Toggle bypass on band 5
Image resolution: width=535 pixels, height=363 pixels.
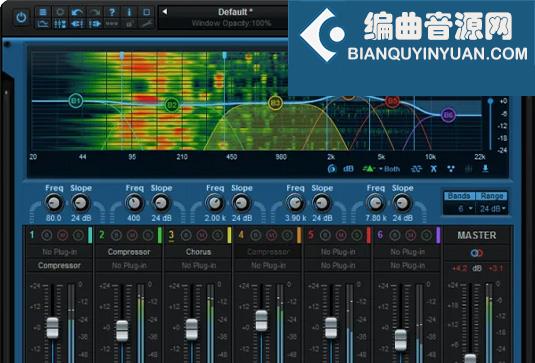coord(325,235)
